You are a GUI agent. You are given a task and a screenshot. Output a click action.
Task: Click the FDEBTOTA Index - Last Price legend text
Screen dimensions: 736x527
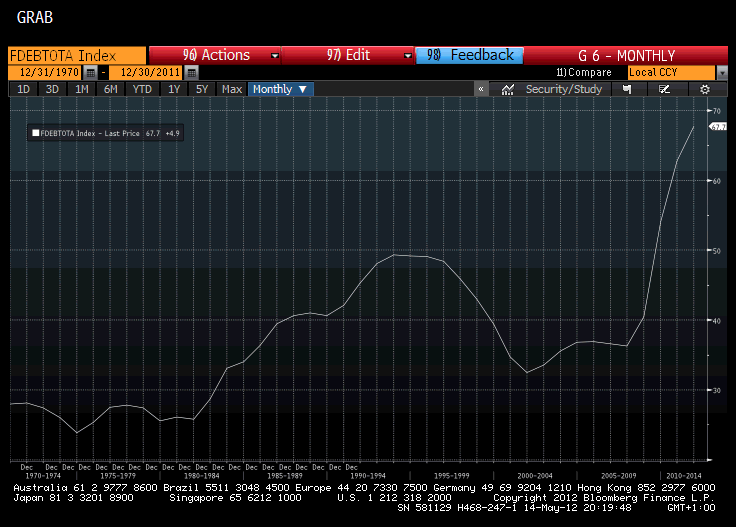point(90,133)
